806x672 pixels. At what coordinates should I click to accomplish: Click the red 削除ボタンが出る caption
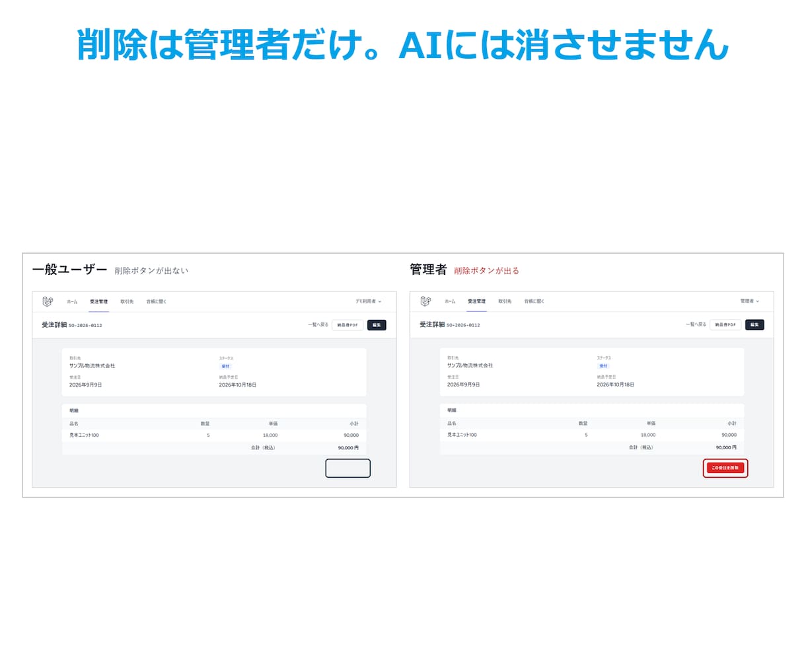[487, 271]
